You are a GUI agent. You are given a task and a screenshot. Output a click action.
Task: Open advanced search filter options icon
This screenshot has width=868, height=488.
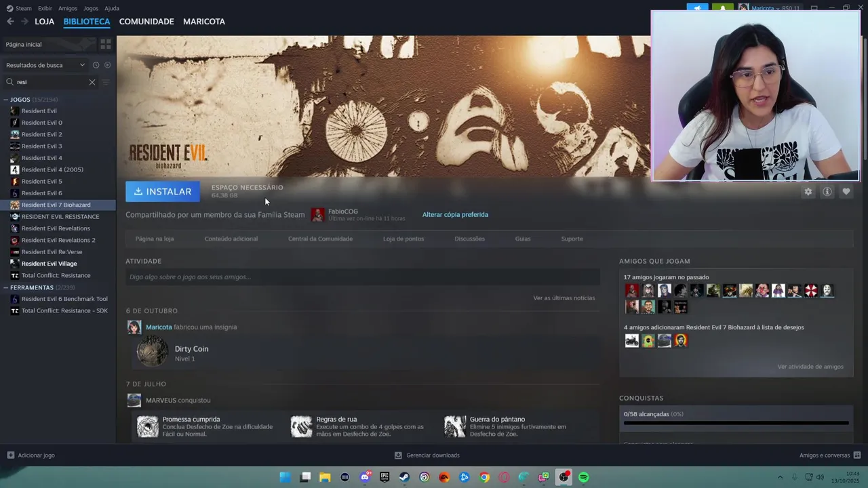[105, 82]
